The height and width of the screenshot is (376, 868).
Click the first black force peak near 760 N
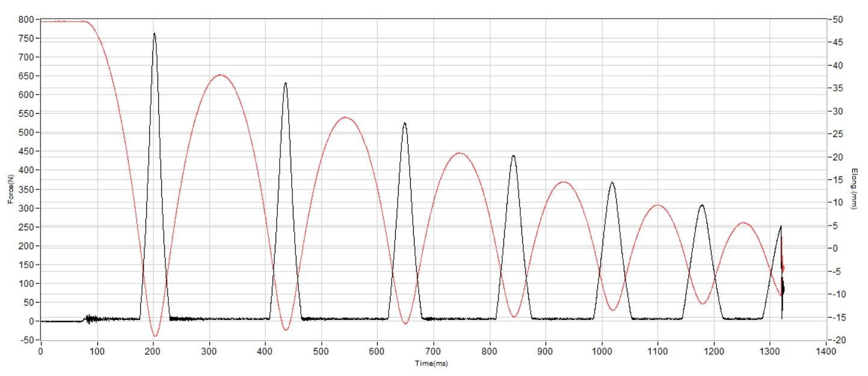(155, 34)
